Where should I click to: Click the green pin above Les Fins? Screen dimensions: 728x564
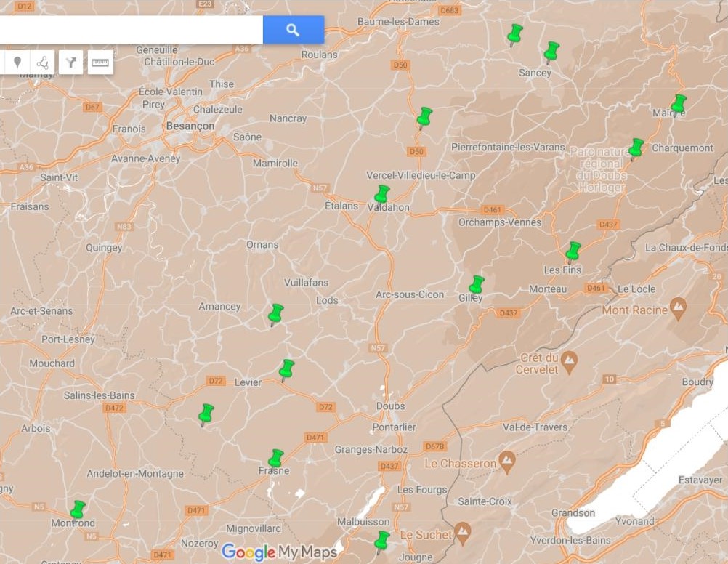[x=573, y=251]
